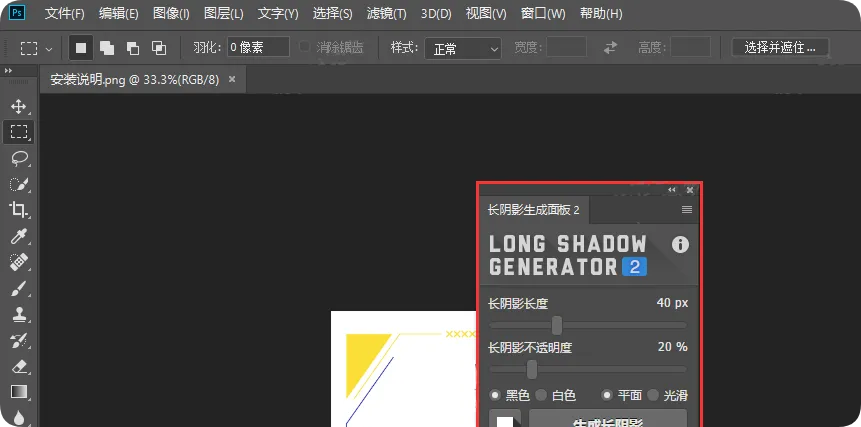The height and width of the screenshot is (427, 861).
Task: Select the History Brush tool
Action: click(19, 340)
